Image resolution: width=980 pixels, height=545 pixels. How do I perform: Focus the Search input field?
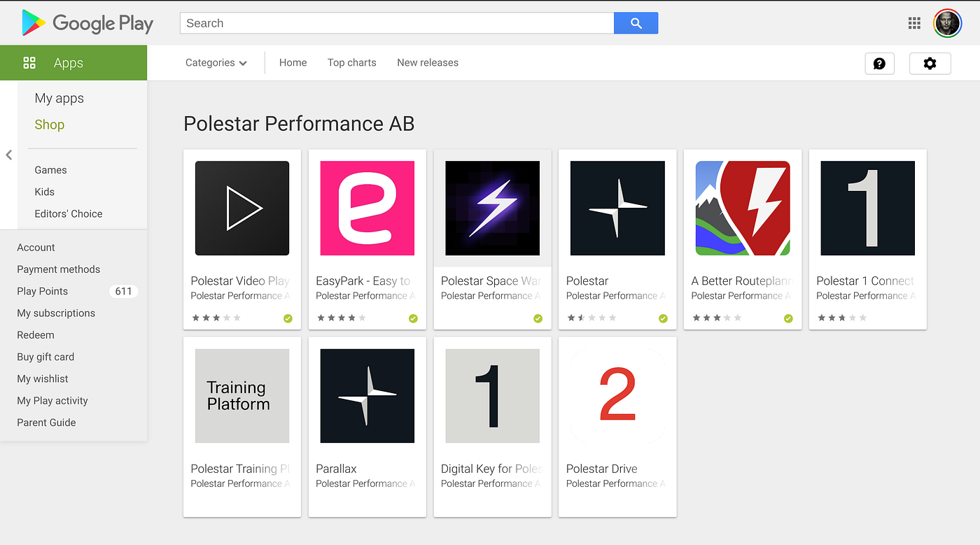(x=397, y=23)
